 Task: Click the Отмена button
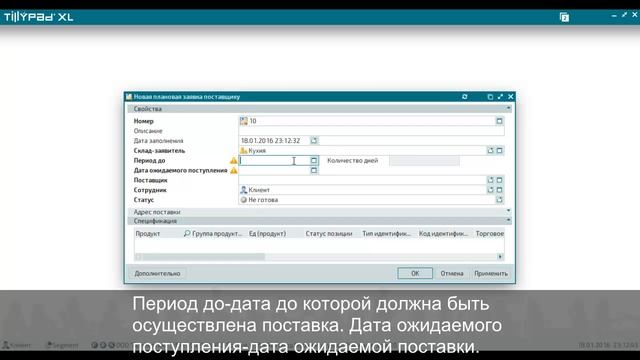click(x=452, y=273)
